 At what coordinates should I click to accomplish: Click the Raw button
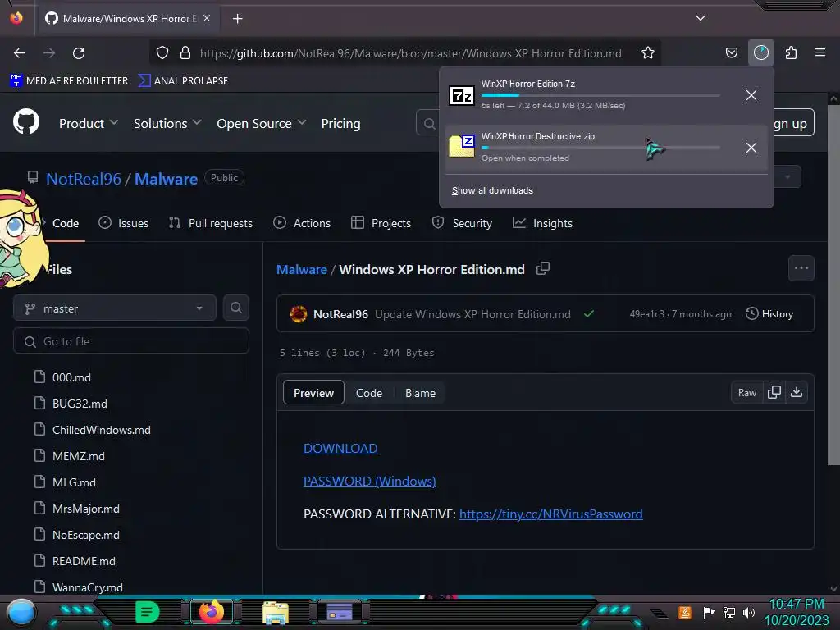(x=746, y=393)
